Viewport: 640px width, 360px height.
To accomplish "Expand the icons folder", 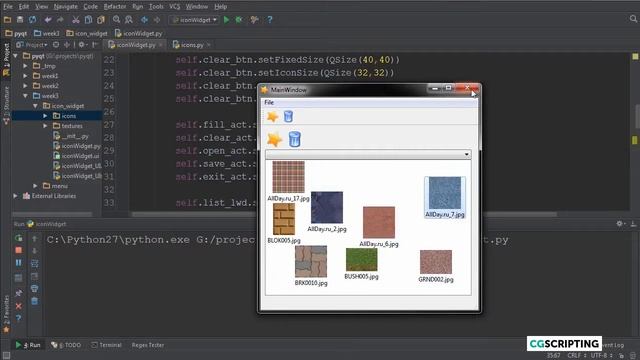I will [45, 116].
